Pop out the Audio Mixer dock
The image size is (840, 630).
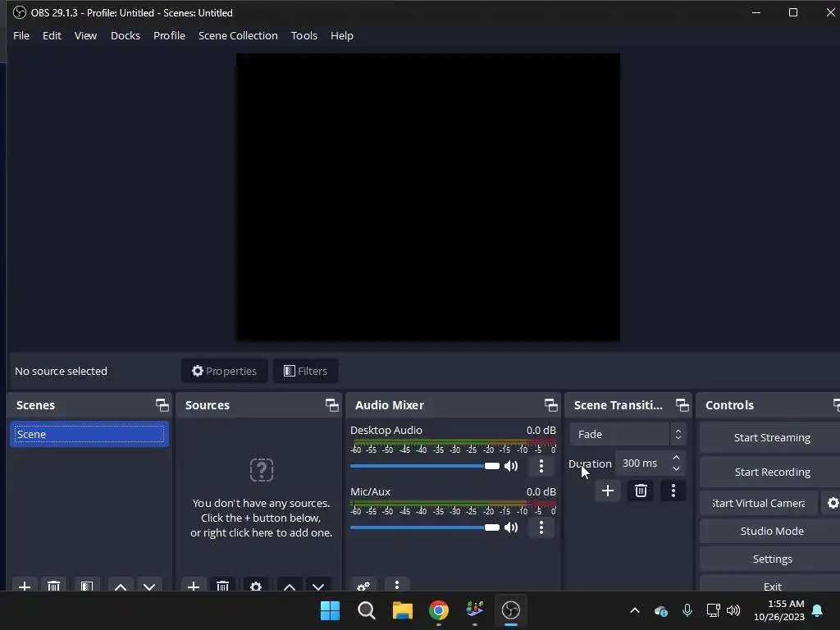(x=550, y=405)
